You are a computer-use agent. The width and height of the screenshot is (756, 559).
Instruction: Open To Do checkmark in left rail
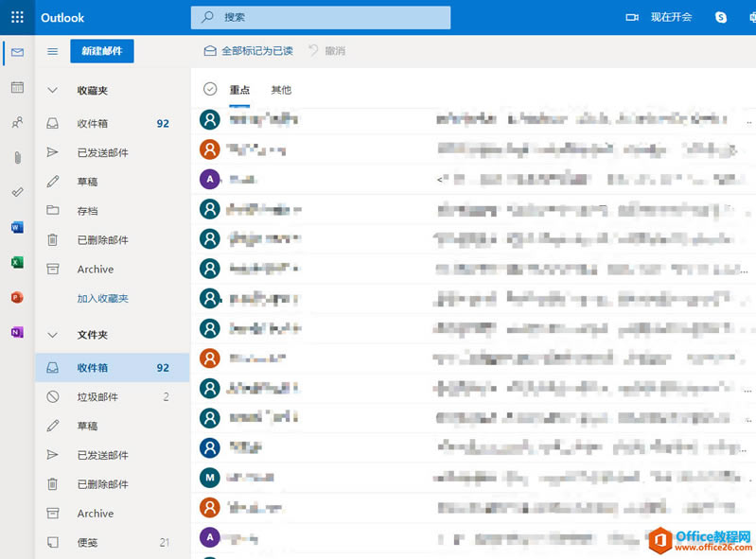(17, 192)
